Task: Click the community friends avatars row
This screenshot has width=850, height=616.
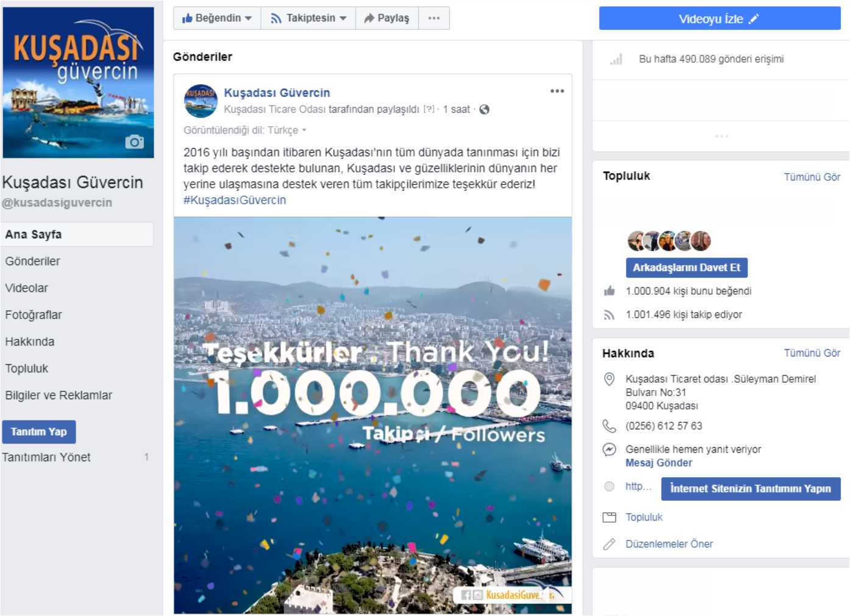Action: click(669, 241)
